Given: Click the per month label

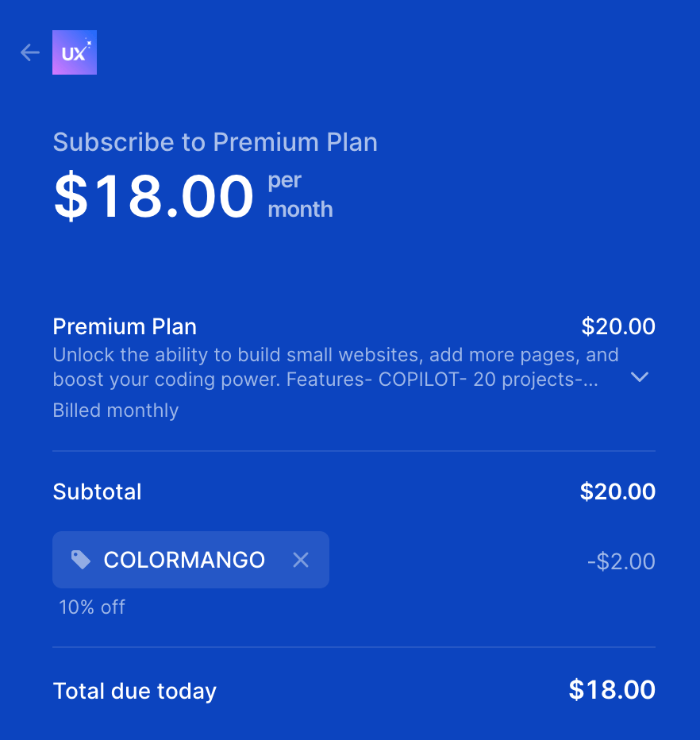Looking at the screenshot, I should pyautogui.click(x=300, y=195).
